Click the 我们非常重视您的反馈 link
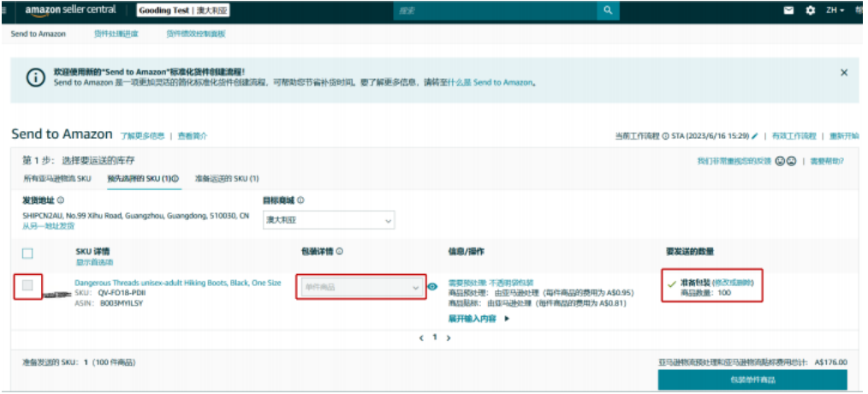 click(x=734, y=161)
